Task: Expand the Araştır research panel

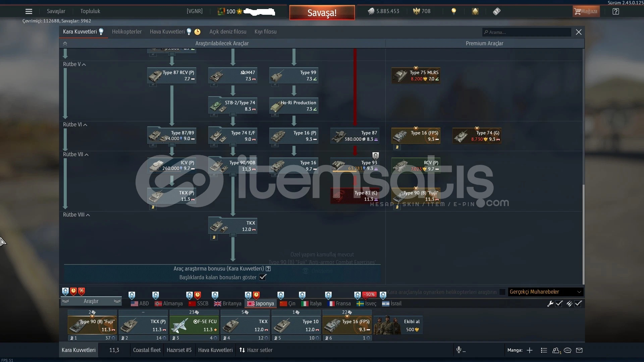Action: point(91,301)
